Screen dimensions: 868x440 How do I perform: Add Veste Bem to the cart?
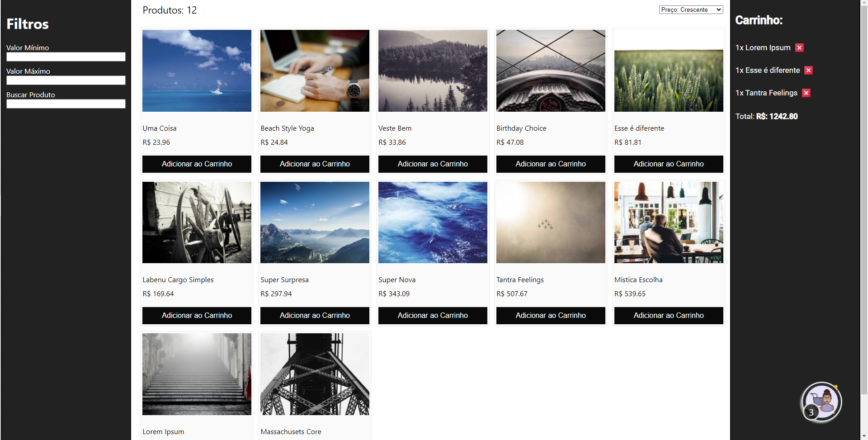point(433,164)
